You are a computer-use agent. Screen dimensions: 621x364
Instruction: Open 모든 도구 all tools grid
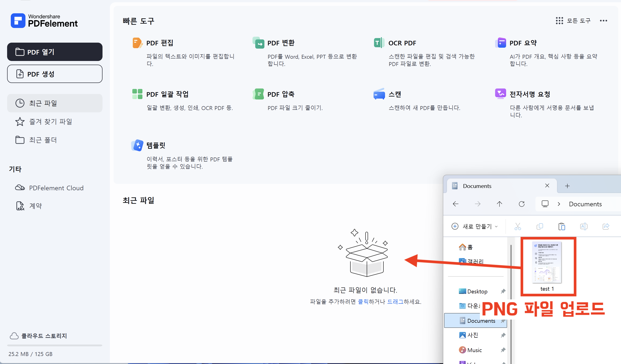point(573,21)
